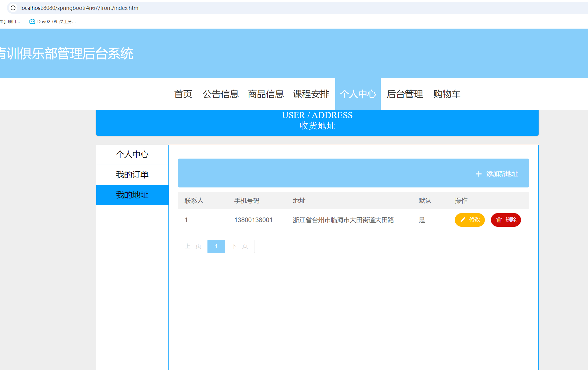588x370 pixels.
Task: Open the 购物车 navigation tab
Action: point(447,94)
